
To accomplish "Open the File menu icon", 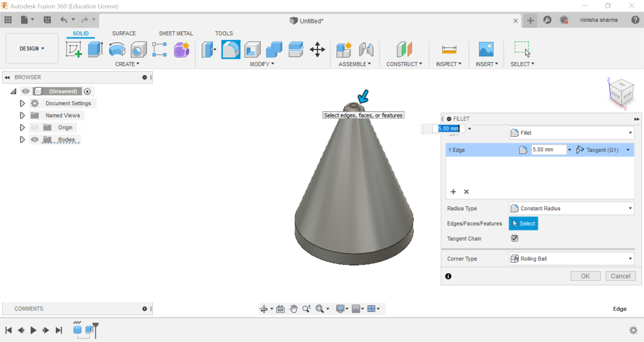I will (24, 20).
